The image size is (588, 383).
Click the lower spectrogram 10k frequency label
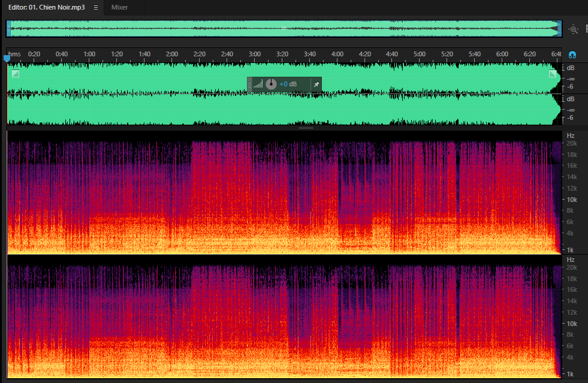click(572, 324)
